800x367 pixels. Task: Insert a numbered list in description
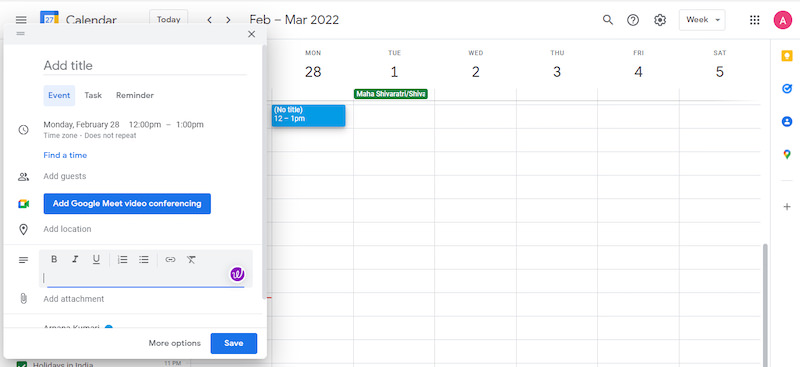click(x=122, y=259)
